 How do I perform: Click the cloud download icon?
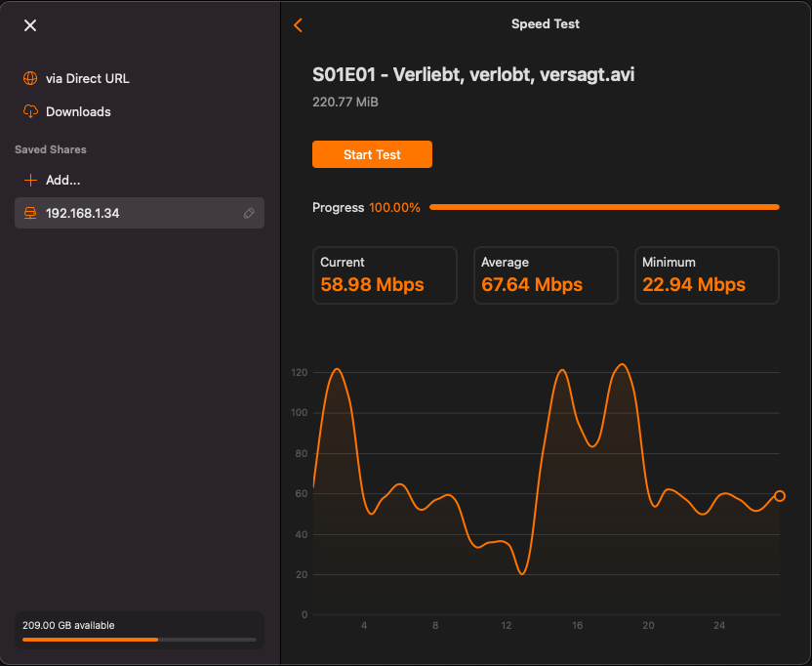click(30, 111)
